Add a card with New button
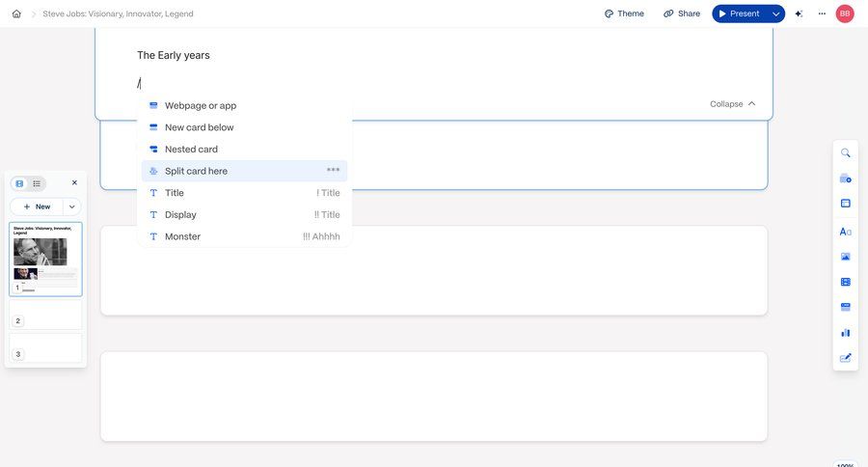Image resolution: width=868 pixels, height=467 pixels. tap(37, 206)
